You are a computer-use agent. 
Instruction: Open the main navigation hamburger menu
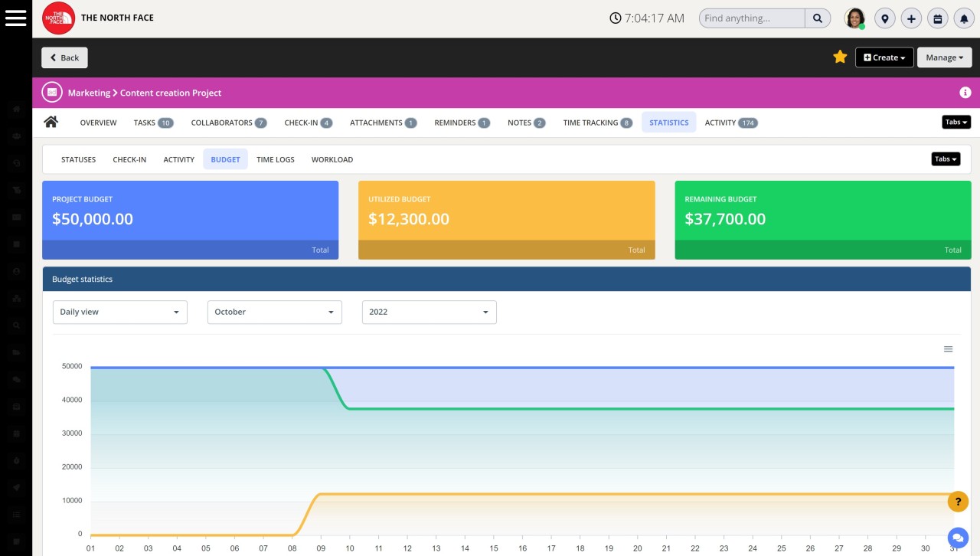16,18
